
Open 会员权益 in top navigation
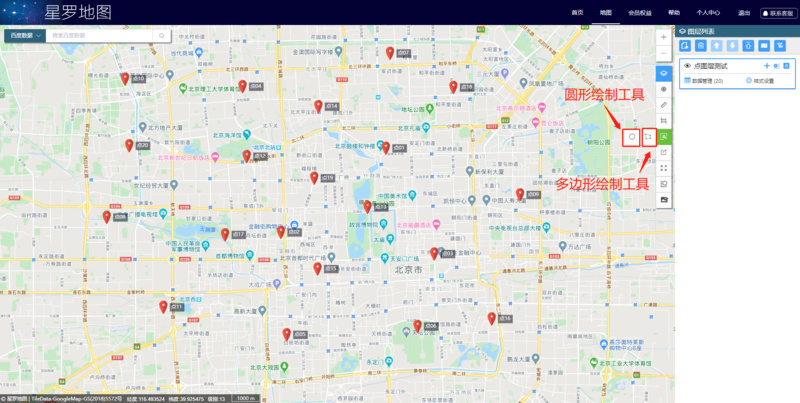[x=640, y=13]
